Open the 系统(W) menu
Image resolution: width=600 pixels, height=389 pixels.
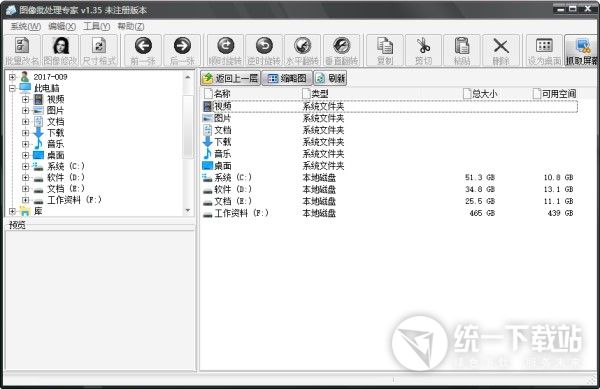click(x=25, y=26)
